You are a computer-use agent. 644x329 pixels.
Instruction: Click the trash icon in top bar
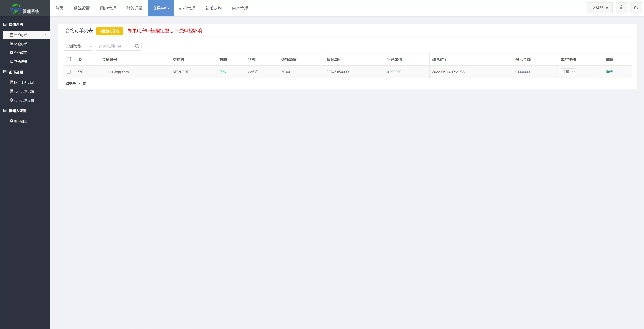click(x=621, y=8)
